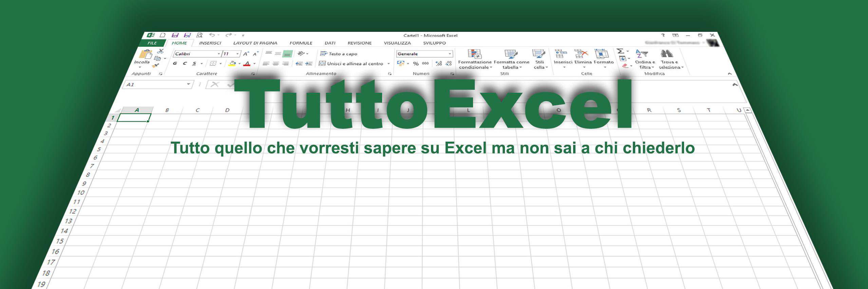Click the yellow fill color bucket
868x289 pixels.
(x=232, y=63)
